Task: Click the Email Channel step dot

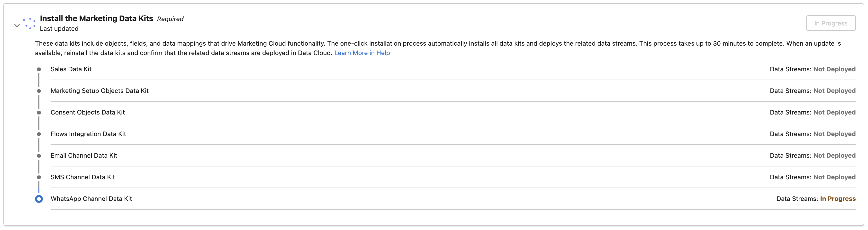Action: 39,156
